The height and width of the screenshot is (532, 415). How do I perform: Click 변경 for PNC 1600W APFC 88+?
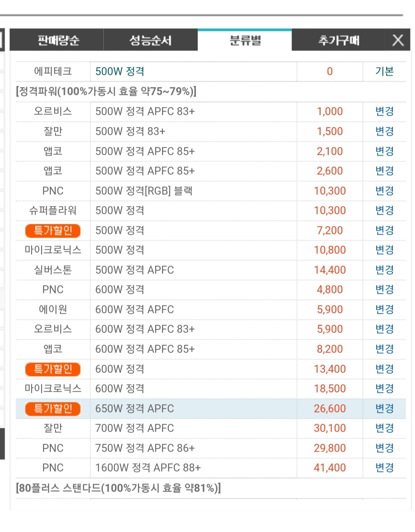point(384,467)
